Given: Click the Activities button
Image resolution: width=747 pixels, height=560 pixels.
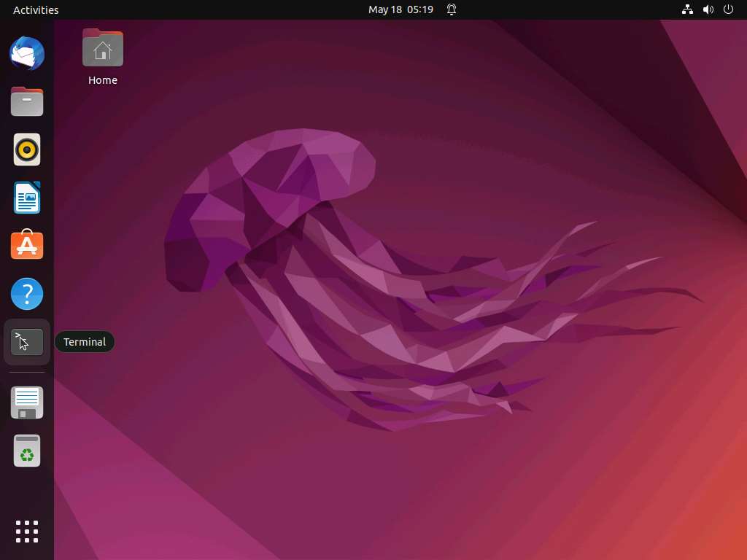Looking at the screenshot, I should 36,10.
